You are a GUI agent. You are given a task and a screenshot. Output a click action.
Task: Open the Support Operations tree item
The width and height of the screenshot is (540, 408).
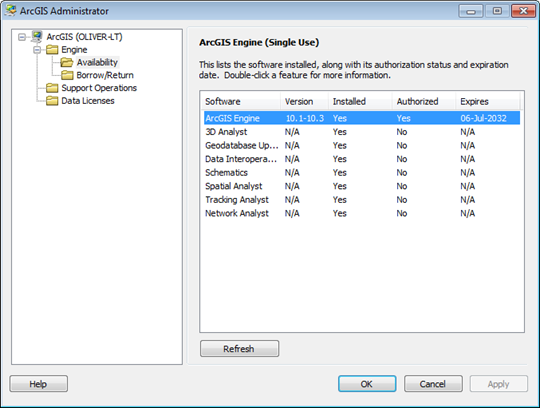point(99,88)
